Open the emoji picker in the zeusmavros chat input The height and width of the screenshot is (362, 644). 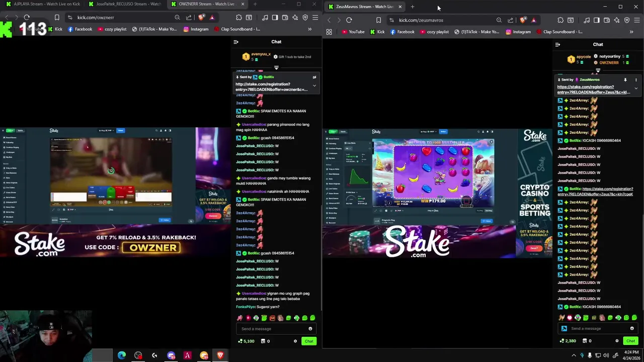coord(632,328)
